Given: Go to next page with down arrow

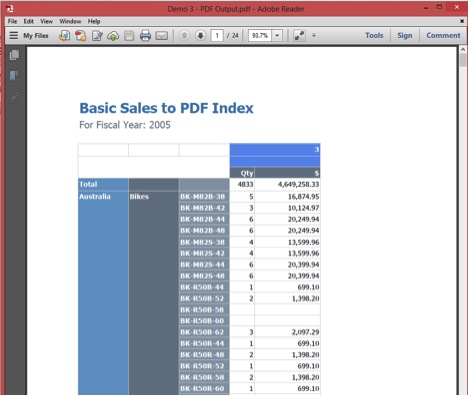Looking at the screenshot, I should [200, 35].
